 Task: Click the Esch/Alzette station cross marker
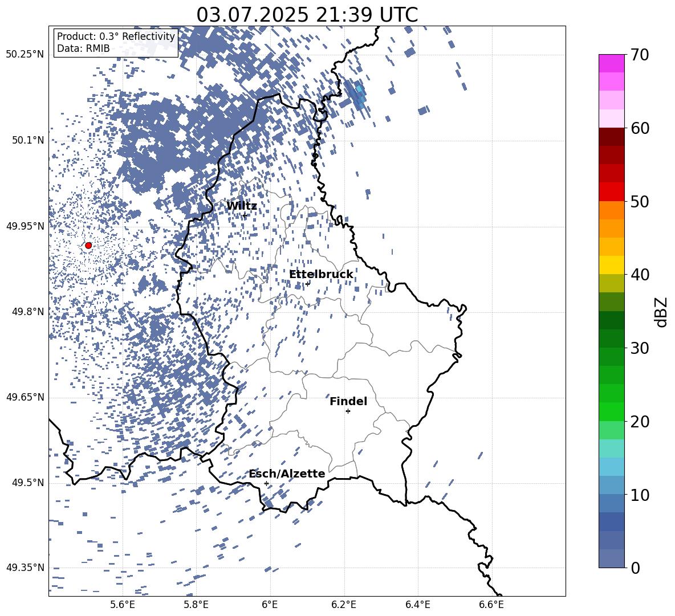click(266, 483)
